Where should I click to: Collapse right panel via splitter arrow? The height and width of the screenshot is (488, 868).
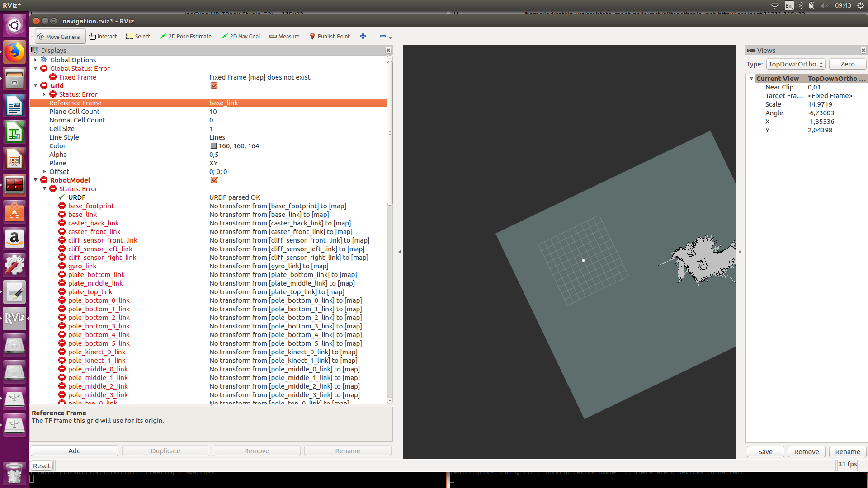coord(740,252)
